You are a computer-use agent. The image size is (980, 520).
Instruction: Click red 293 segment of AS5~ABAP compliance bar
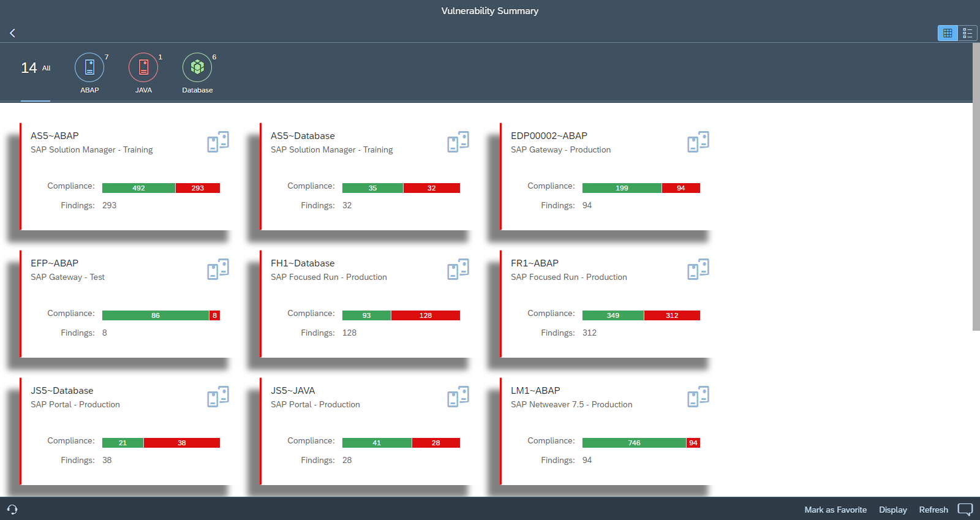[197, 188]
